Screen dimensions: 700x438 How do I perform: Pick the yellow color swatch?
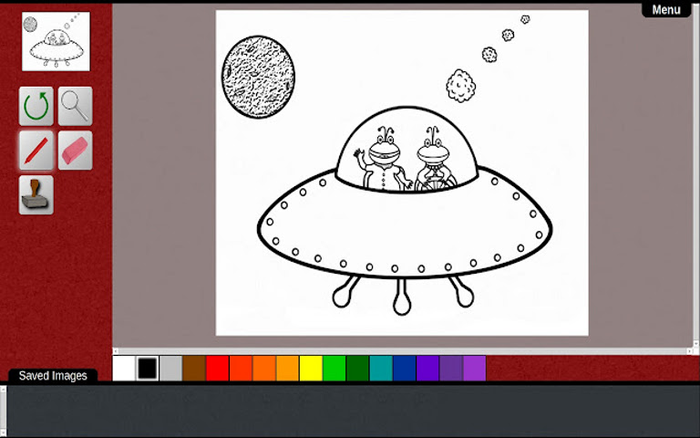(x=311, y=368)
